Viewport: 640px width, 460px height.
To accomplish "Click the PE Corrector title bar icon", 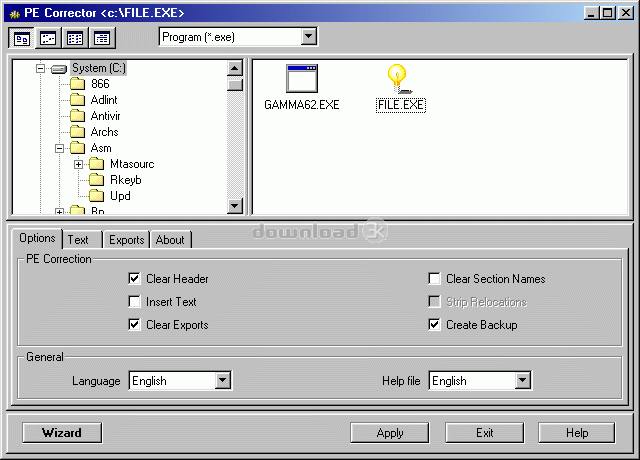I will (15, 13).
